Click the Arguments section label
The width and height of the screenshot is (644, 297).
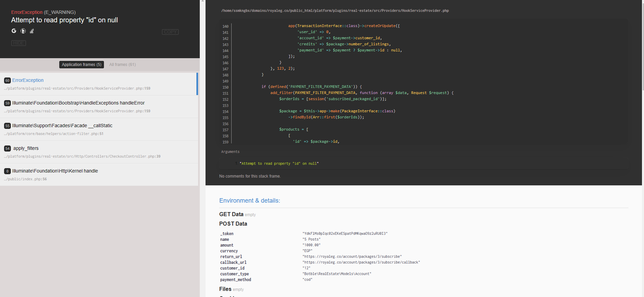point(230,152)
